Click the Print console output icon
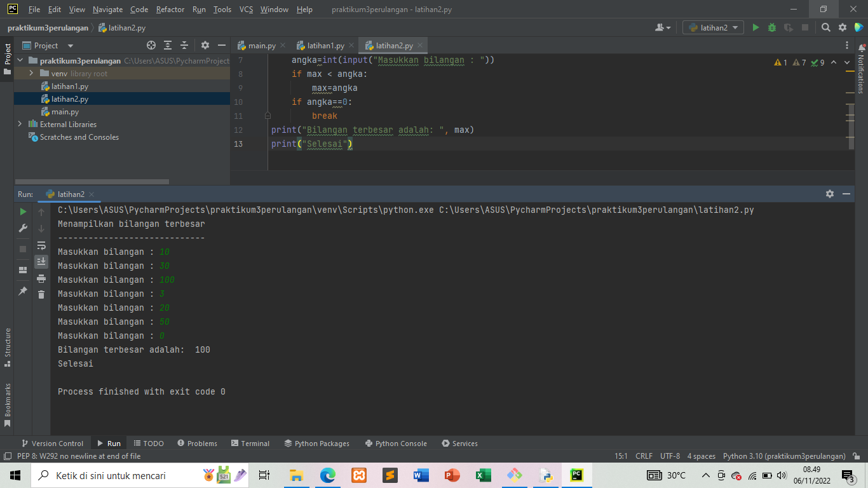Screen dimensions: 868x488 pos(41,278)
